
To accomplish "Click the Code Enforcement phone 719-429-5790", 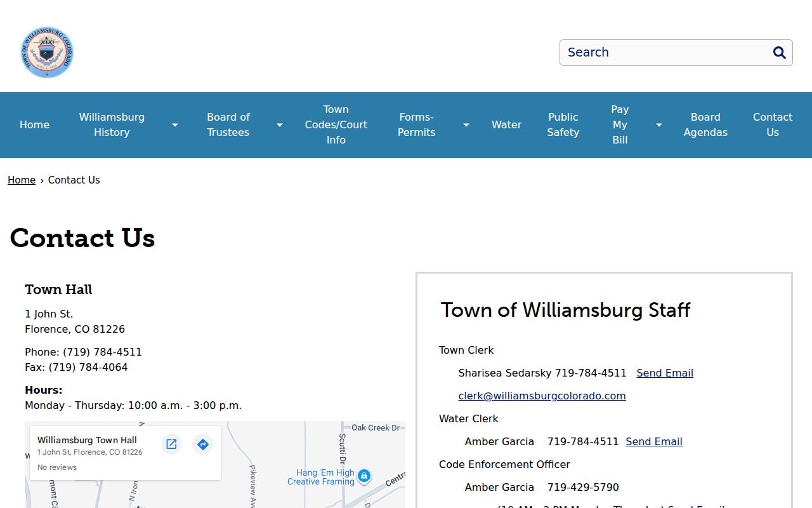I will (x=583, y=488).
